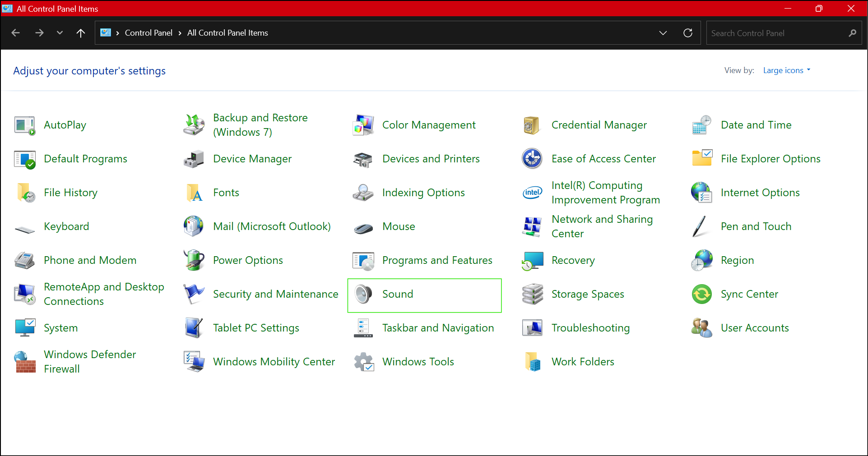Image resolution: width=868 pixels, height=456 pixels.
Task: Open Color Management icon
Action: point(363,125)
